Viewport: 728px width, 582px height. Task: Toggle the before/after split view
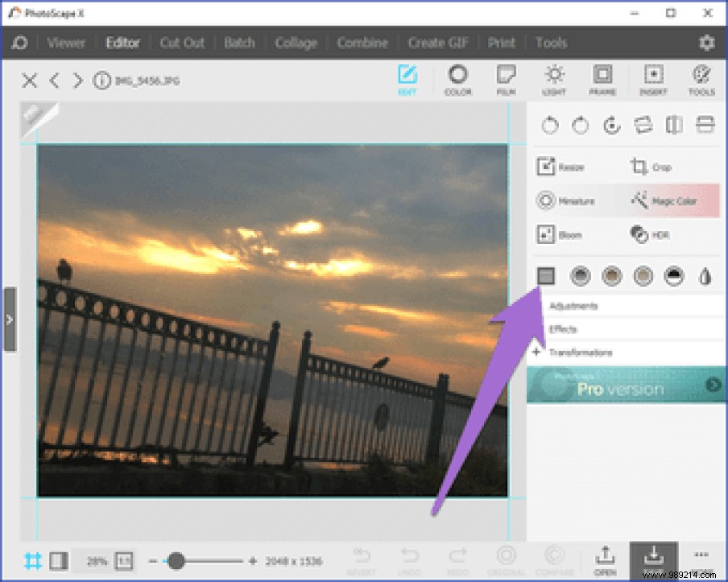click(56, 559)
